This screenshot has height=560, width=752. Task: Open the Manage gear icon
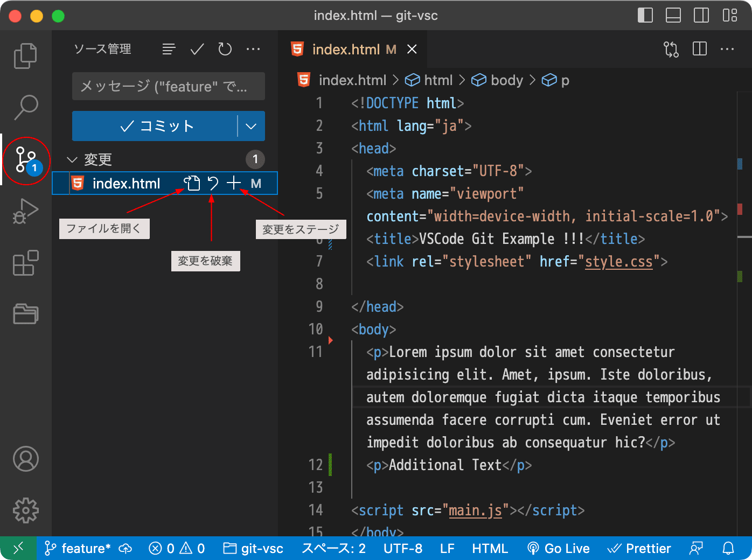click(x=25, y=510)
